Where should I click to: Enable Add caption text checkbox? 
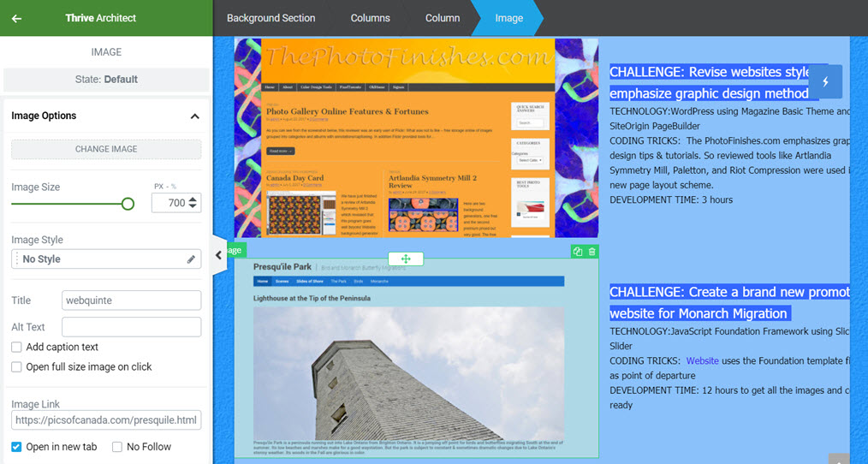pyautogui.click(x=16, y=348)
